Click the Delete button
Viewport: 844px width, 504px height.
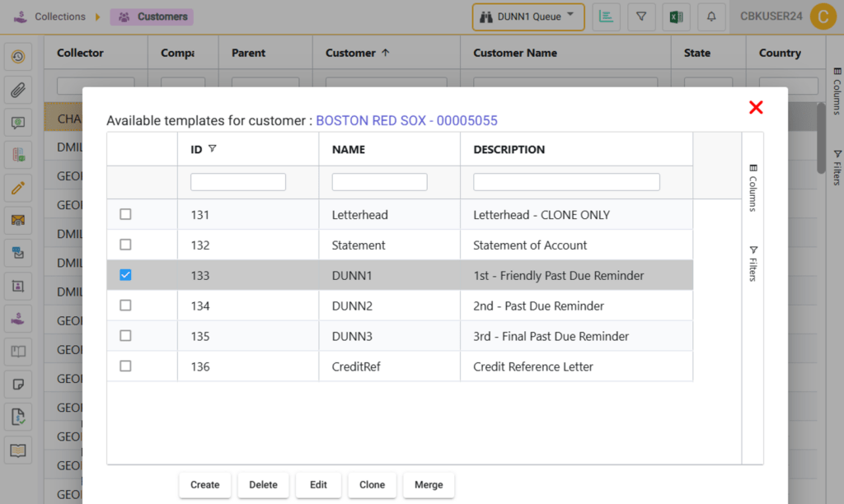(x=263, y=484)
